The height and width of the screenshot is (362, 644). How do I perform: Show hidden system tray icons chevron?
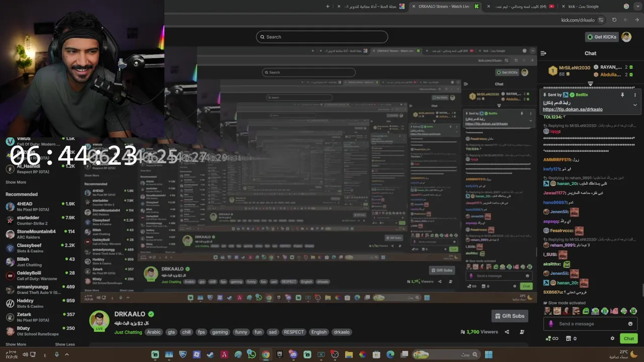click(66, 354)
